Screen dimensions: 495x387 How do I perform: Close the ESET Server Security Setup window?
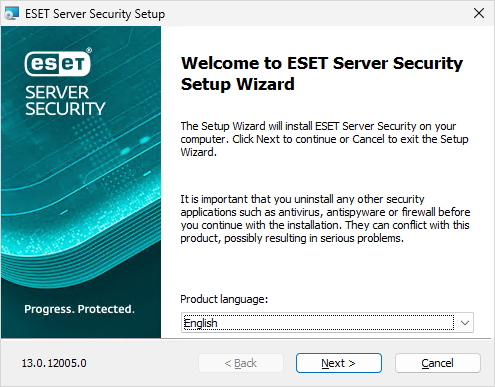[479, 13]
